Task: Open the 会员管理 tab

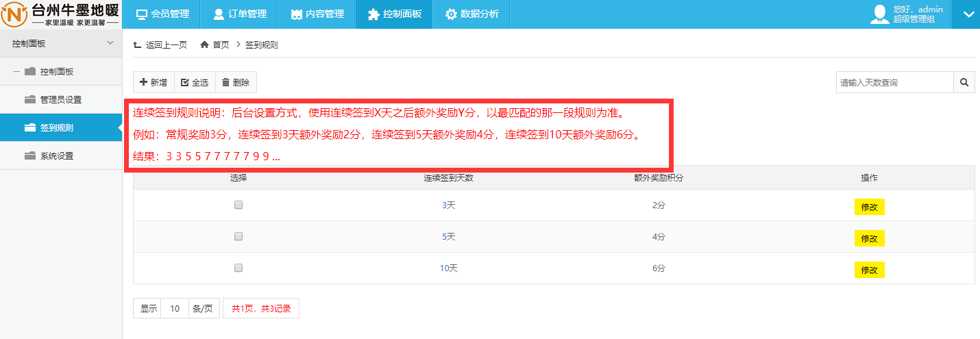Action: click(x=162, y=14)
